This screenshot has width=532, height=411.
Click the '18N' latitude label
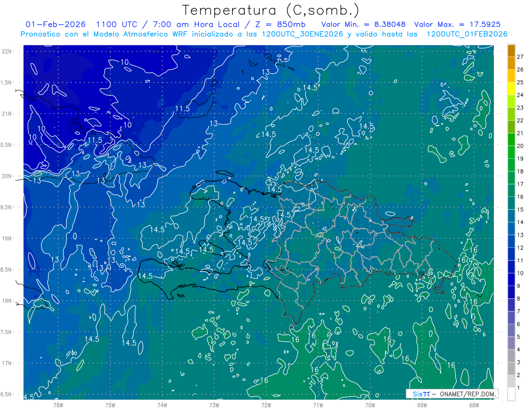[7, 301]
